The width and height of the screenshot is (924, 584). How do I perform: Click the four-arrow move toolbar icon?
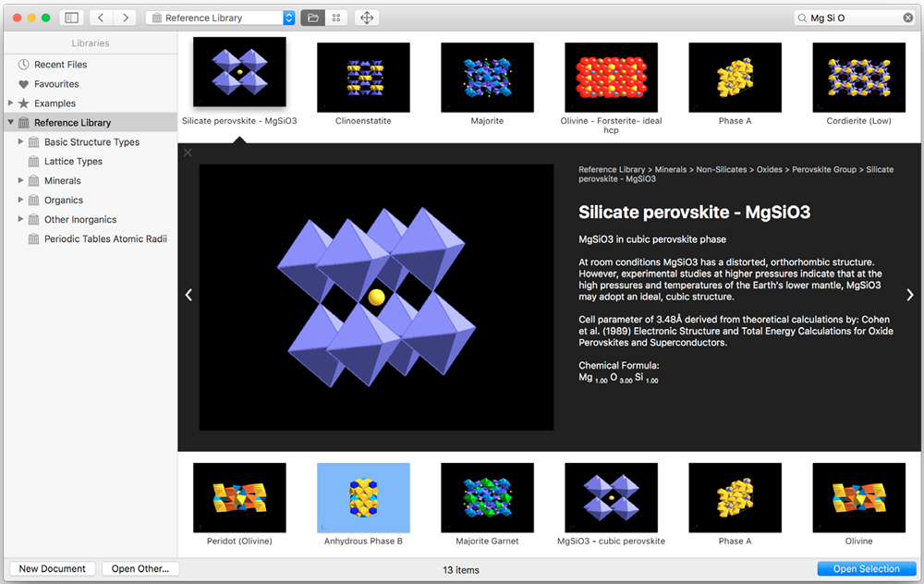(x=367, y=18)
